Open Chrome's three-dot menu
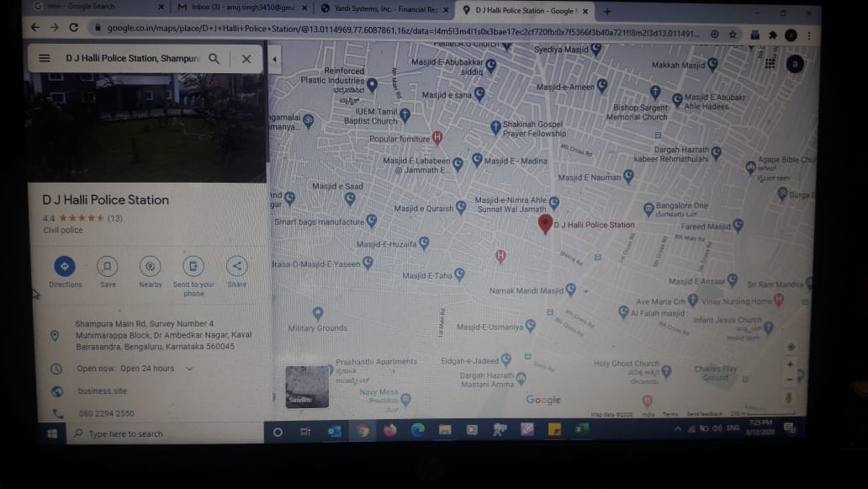 pos(809,35)
